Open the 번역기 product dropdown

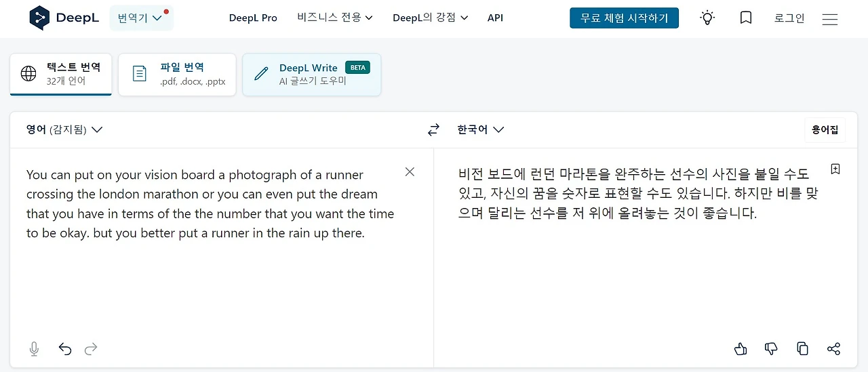click(x=141, y=18)
